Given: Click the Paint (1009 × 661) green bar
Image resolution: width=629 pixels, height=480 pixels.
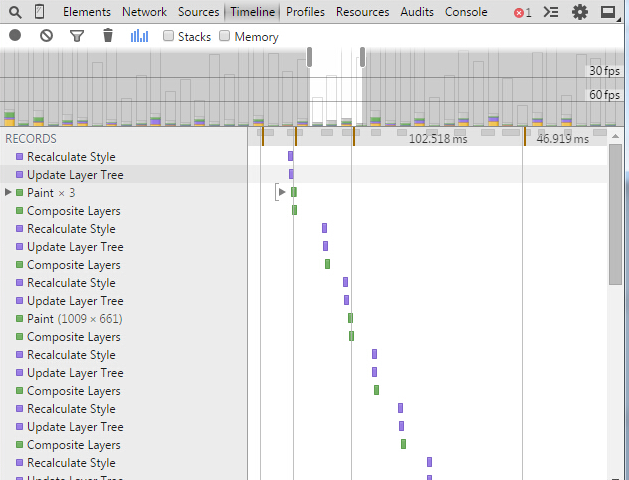Looking at the screenshot, I should pos(350,318).
